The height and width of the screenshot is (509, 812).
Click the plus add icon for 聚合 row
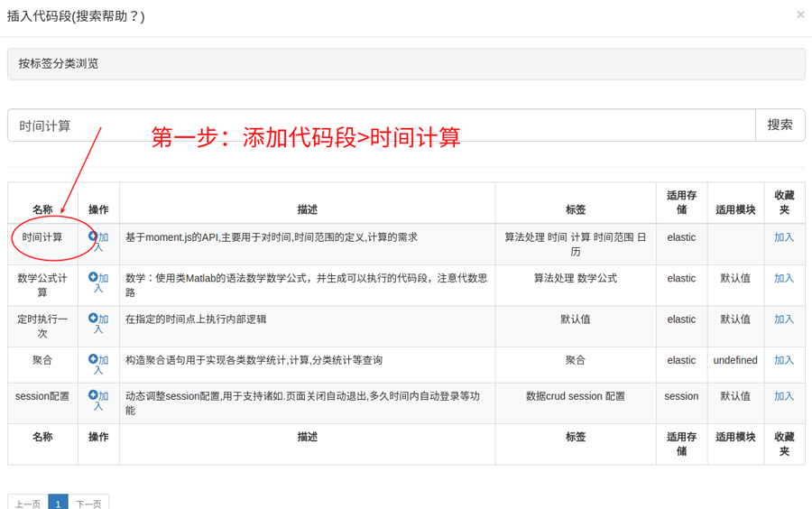[93, 359]
